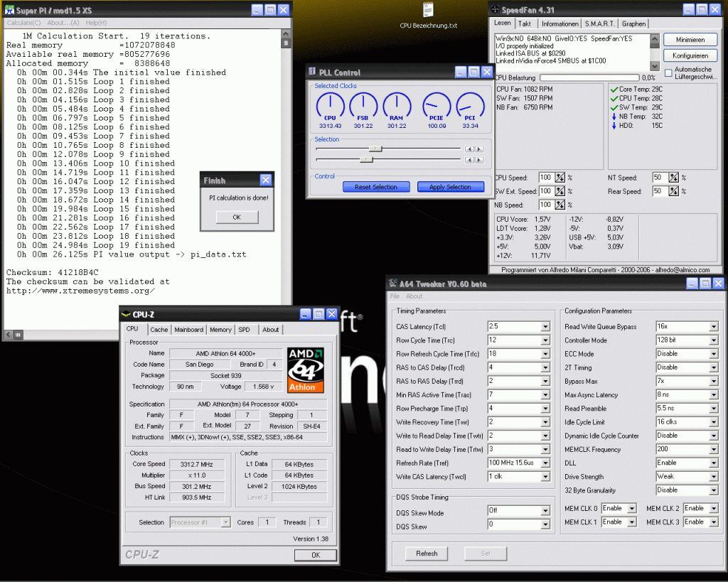728x582 pixels.
Task: Click the Super PI vertical scrollbar up arrow
Action: [x=286, y=34]
